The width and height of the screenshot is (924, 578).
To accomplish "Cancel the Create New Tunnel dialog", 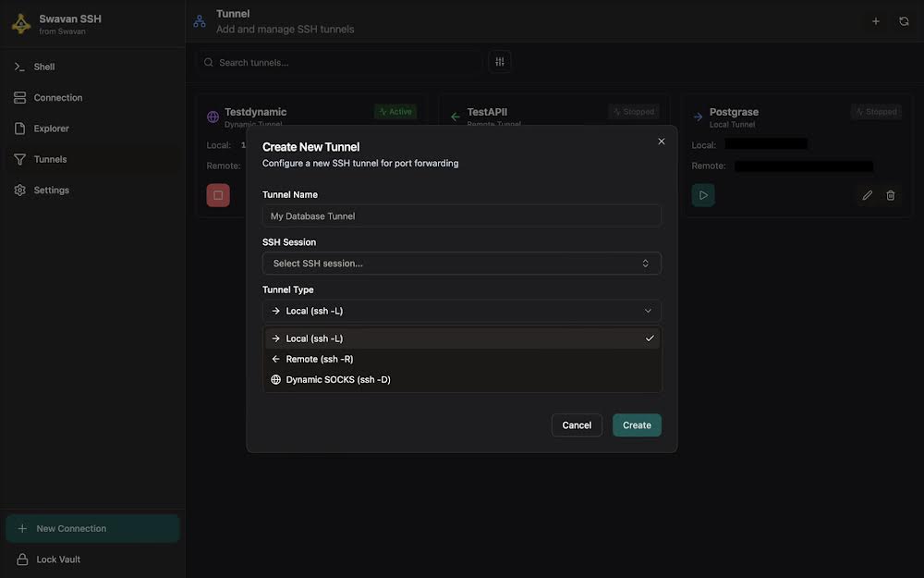I will (577, 424).
